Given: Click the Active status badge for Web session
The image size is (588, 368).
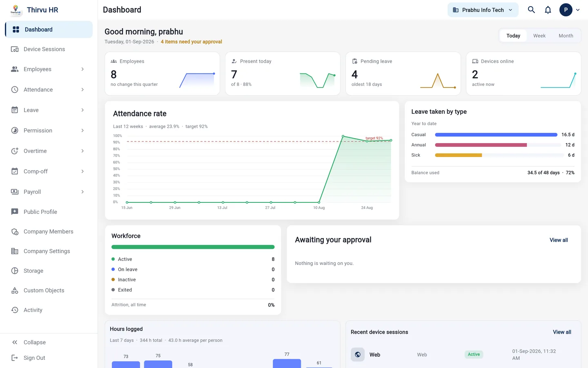Looking at the screenshot, I should point(474,355).
